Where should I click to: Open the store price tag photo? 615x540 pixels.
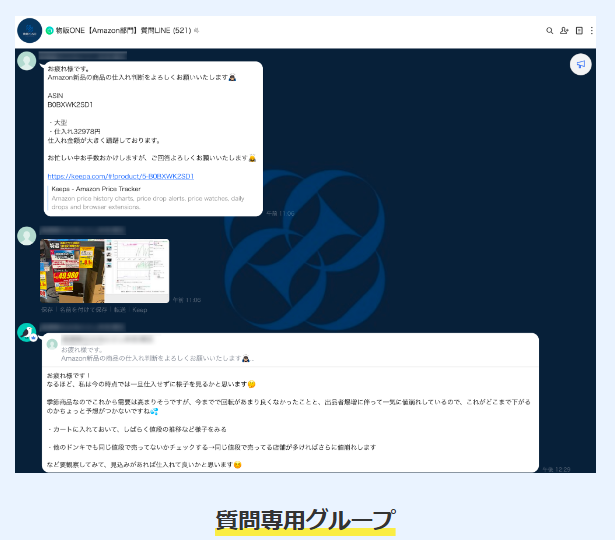coord(72,270)
